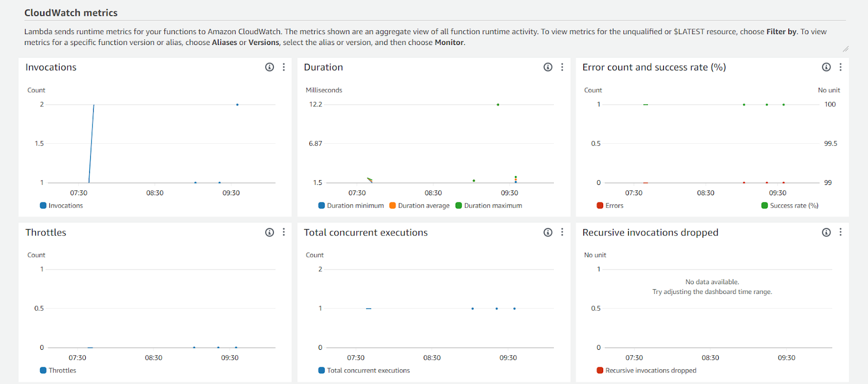This screenshot has height=384, width=868.
Task: Click 'Try adjusting the dashboard time range.' text
Action: (712, 292)
